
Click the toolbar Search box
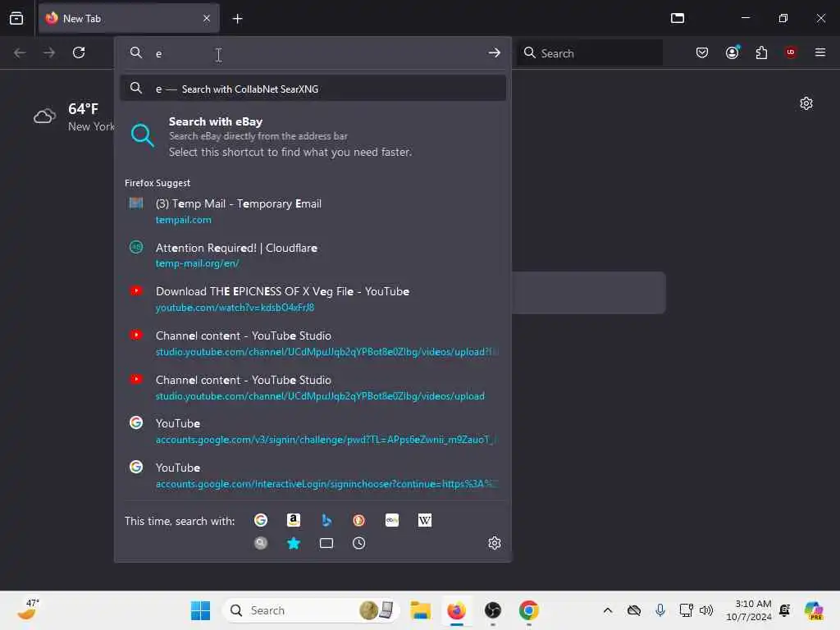pyautogui.click(x=589, y=53)
